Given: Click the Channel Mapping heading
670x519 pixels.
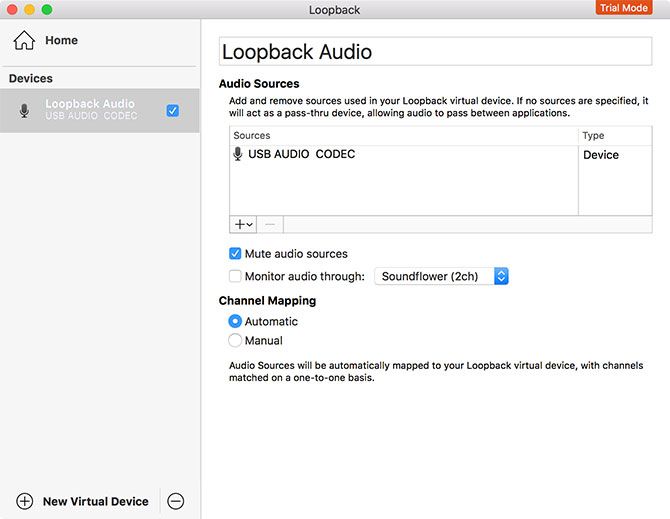Looking at the screenshot, I should tap(267, 301).
